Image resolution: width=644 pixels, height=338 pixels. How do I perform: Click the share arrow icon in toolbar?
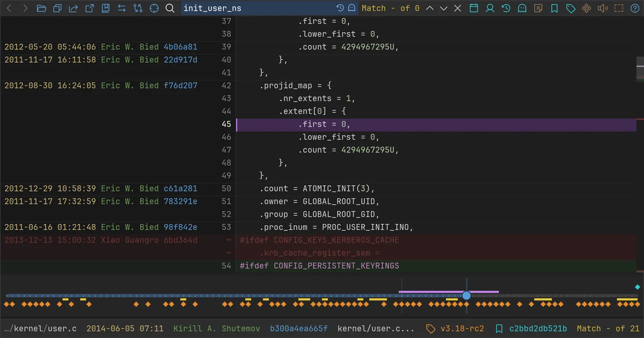click(x=74, y=8)
